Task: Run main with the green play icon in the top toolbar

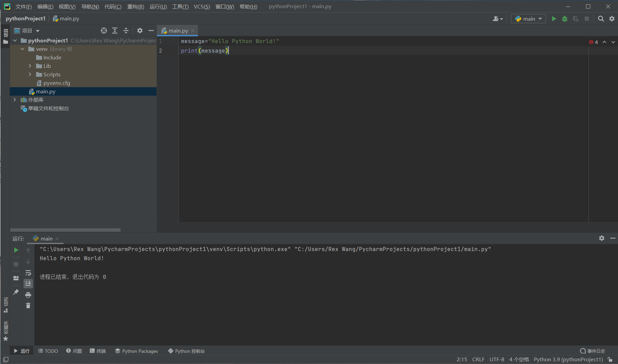Action: tap(554, 19)
